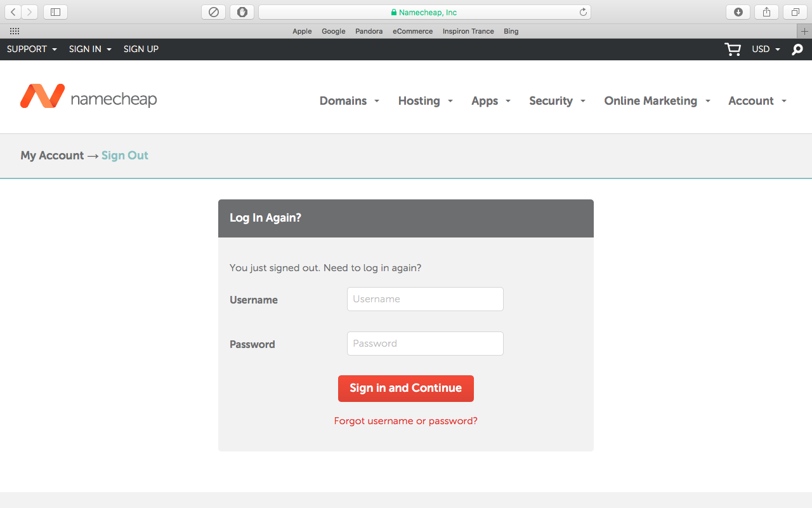Screen dimensions: 812x508
Task: Open the Google bookmark
Action: click(x=333, y=31)
